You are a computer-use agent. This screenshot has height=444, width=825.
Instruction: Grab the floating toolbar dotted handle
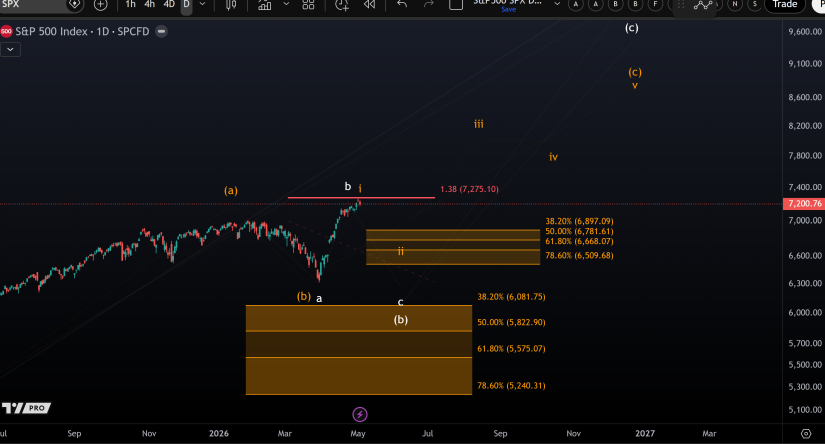click(681, 5)
